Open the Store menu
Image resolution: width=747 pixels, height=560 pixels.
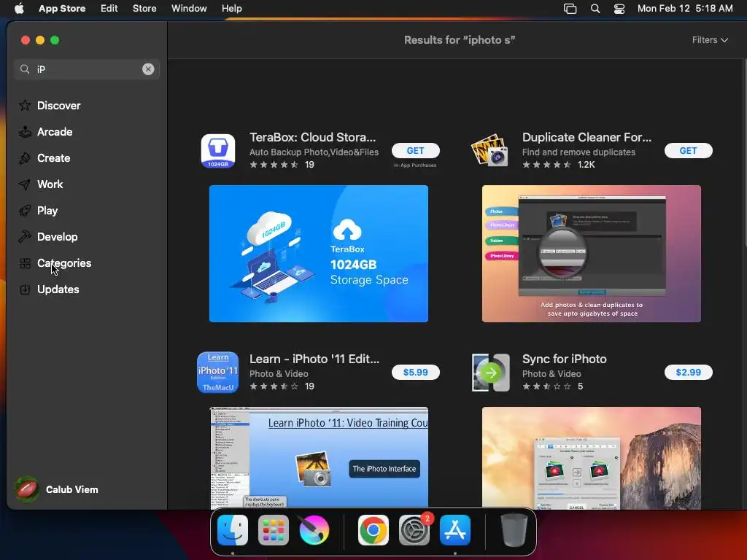point(144,9)
